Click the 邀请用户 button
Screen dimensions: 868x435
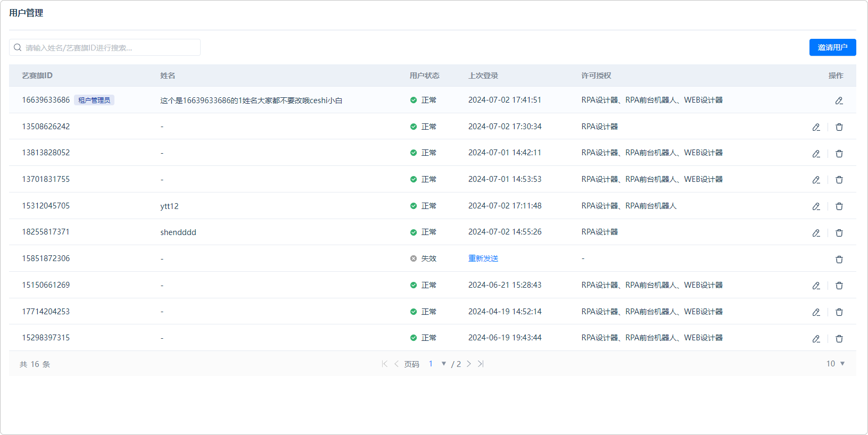click(x=833, y=47)
